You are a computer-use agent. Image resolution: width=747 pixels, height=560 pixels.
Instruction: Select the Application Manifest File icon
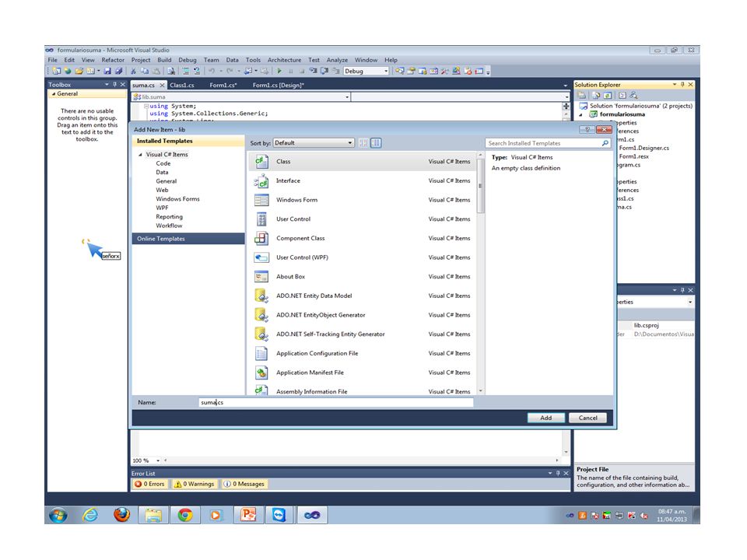261,373
